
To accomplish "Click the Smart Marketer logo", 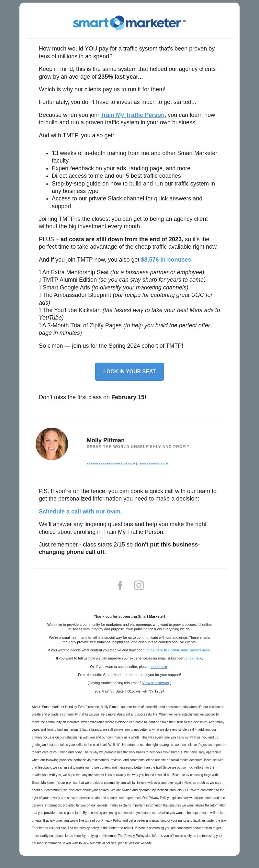I will 129,23.
